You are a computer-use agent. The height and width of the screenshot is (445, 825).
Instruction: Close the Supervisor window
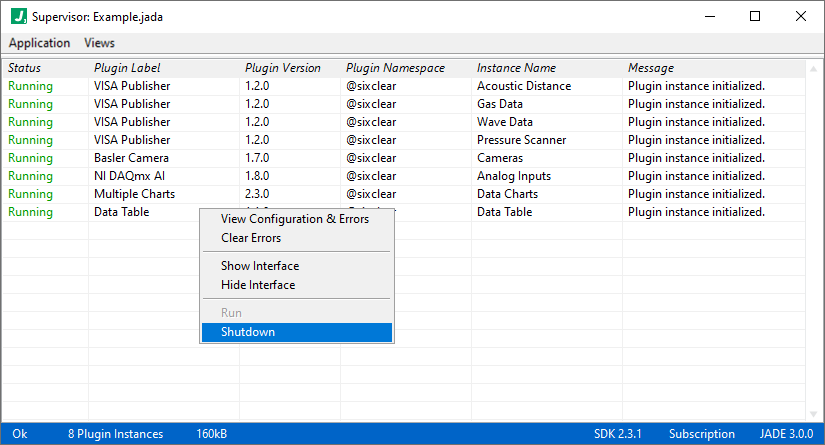point(801,16)
